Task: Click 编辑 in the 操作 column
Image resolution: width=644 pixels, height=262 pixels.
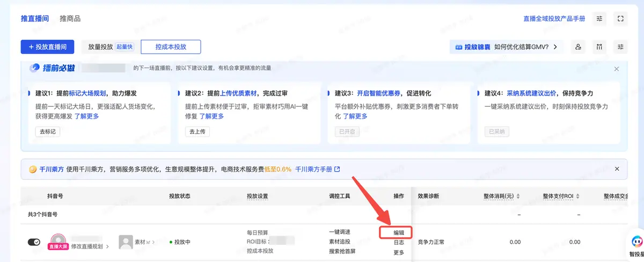Action: coord(399,232)
